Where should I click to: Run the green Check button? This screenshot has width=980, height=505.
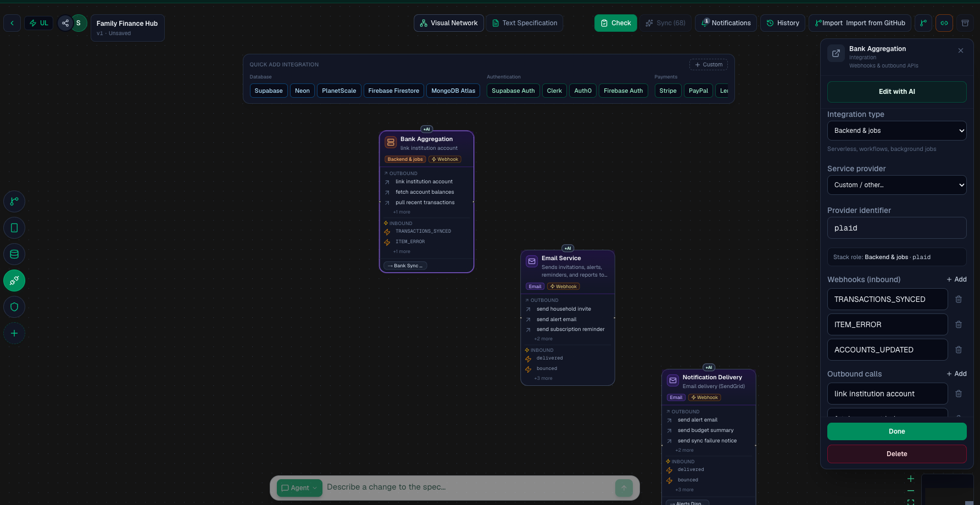[616, 23]
